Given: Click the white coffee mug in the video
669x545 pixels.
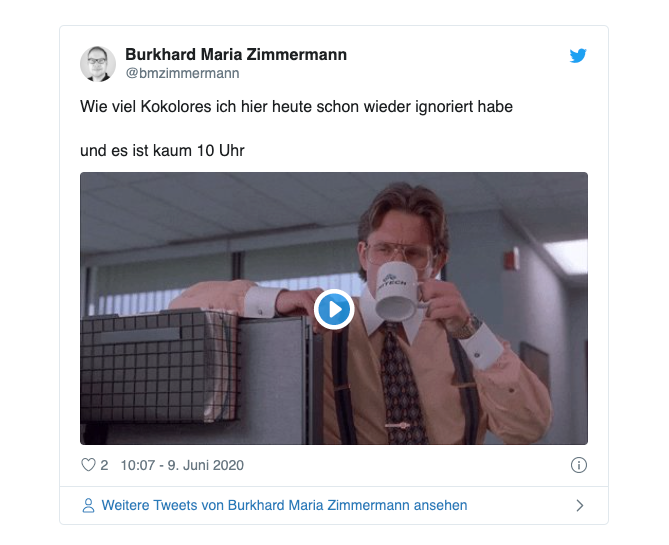Looking at the screenshot, I should coord(397,291).
